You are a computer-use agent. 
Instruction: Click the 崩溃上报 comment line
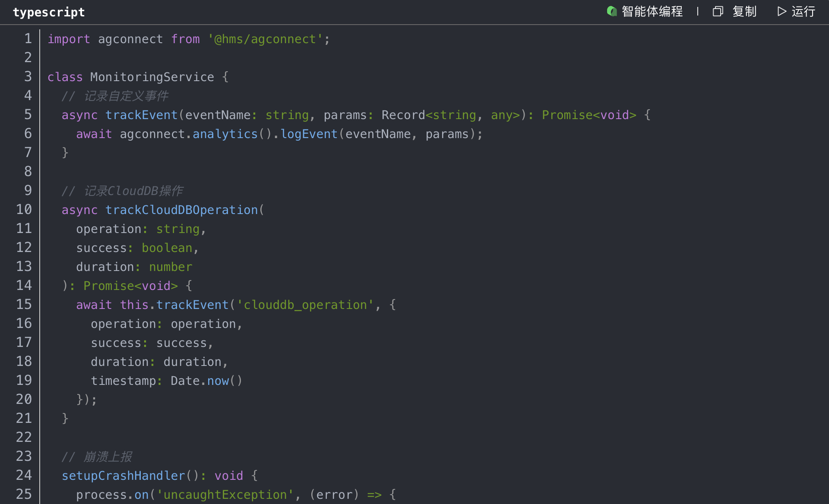tap(97, 457)
